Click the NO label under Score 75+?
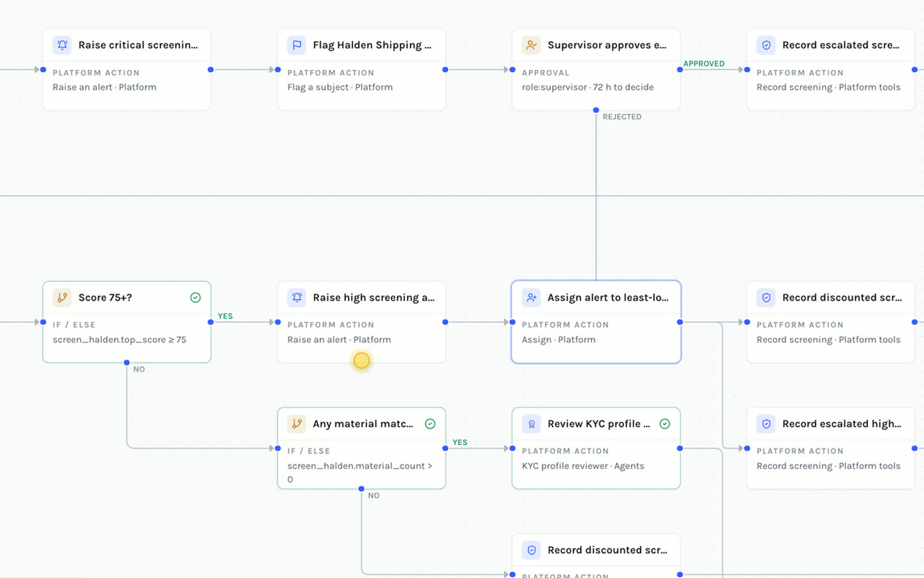Screen dimensions: 924x578 tap(139, 369)
